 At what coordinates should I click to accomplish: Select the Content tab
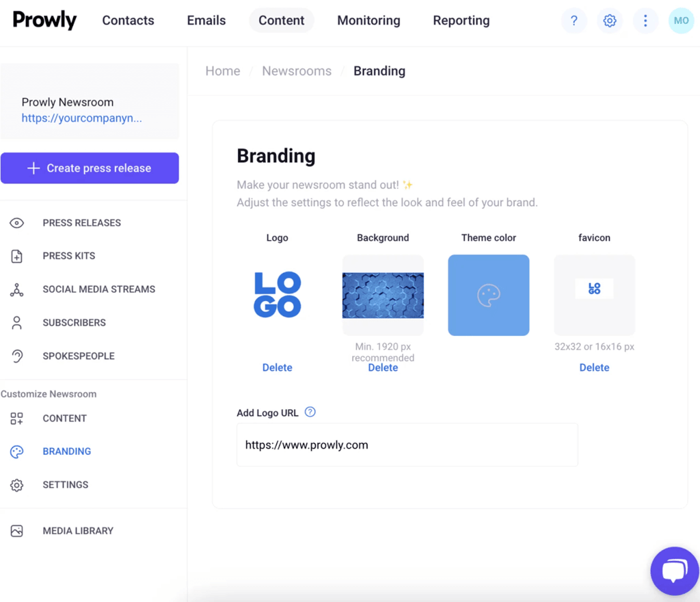click(281, 21)
